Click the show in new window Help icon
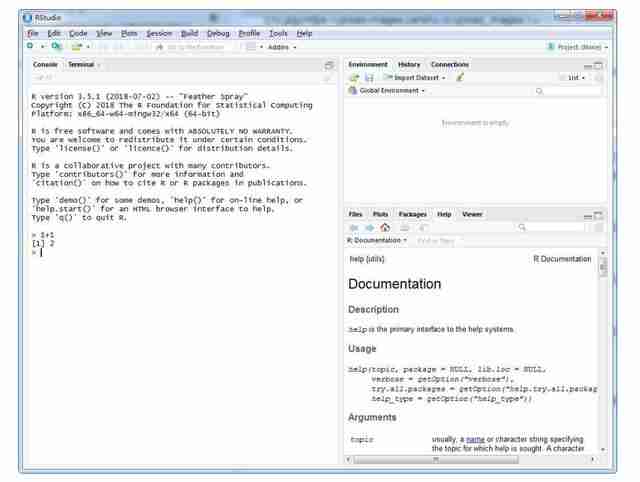Viewport: 640px width, 482px height. point(423,227)
